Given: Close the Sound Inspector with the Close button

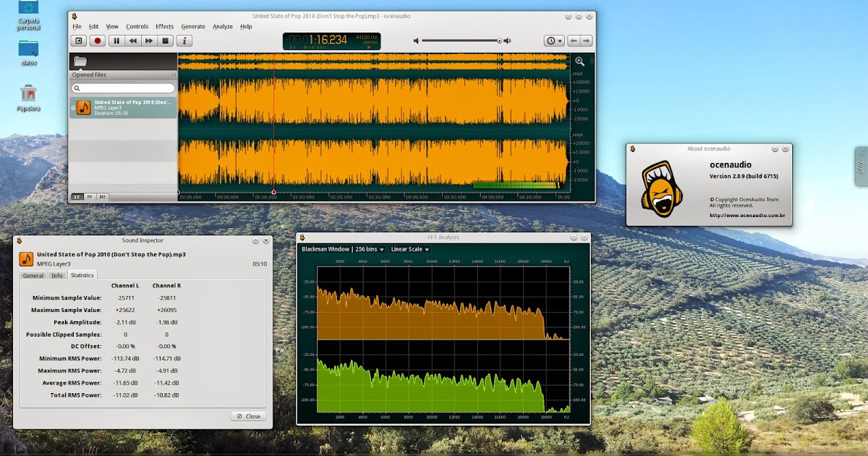Looking at the screenshot, I should [247, 415].
